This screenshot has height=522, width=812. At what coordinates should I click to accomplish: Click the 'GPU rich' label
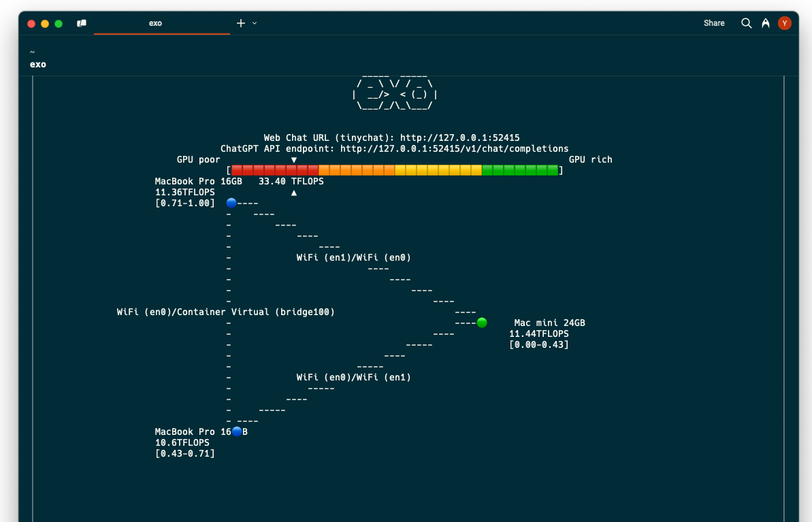(x=590, y=159)
